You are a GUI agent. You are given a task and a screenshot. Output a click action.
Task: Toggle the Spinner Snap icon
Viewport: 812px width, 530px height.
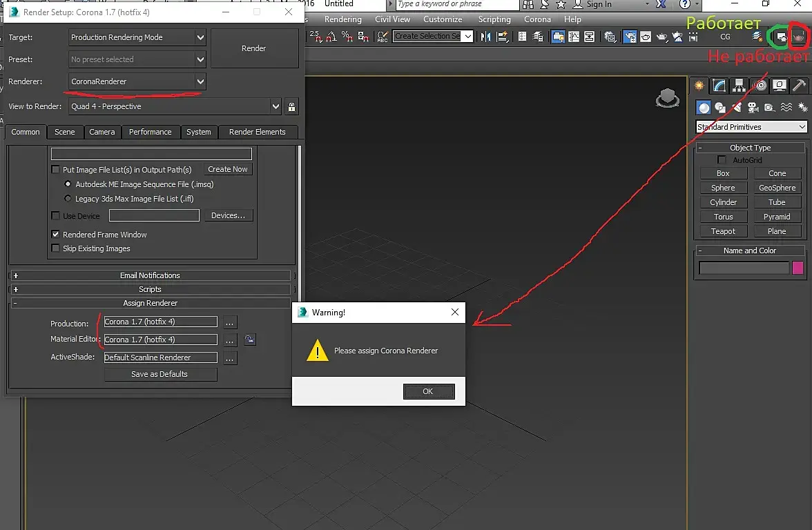[363, 36]
